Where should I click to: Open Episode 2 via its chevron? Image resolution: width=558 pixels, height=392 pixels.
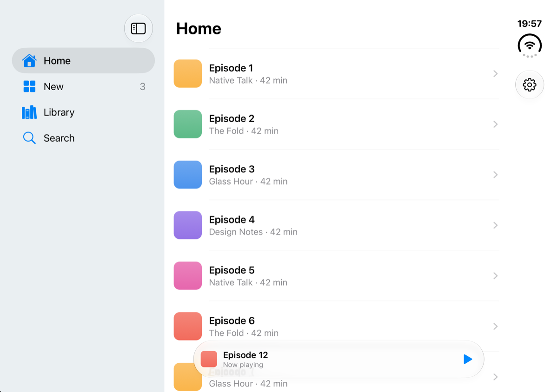coord(495,124)
